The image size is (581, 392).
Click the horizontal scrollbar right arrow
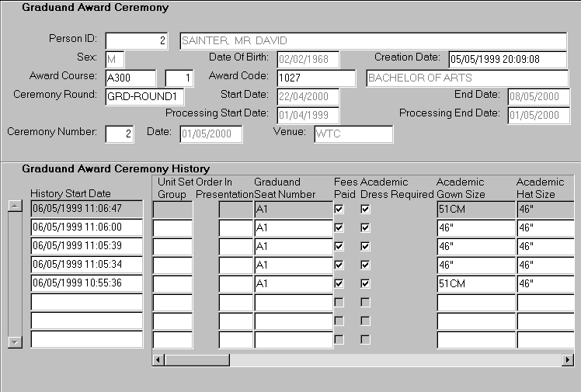pos(568,360)
